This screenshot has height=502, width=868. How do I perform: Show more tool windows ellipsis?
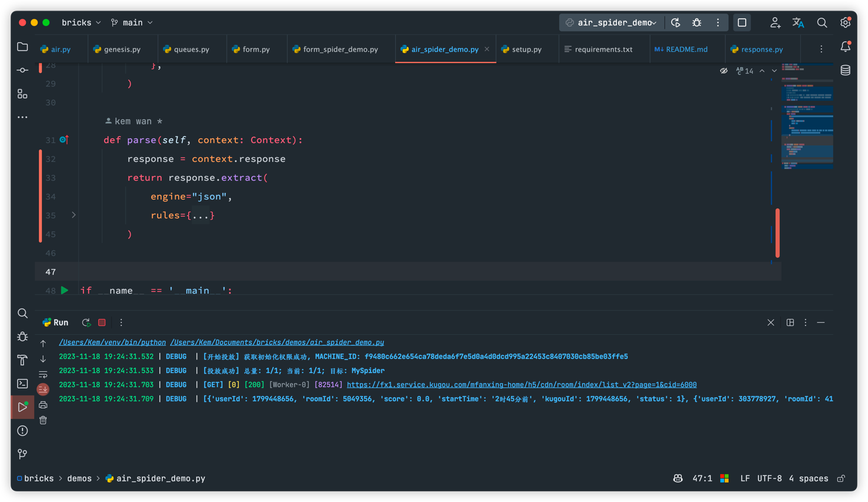point(22,117)
